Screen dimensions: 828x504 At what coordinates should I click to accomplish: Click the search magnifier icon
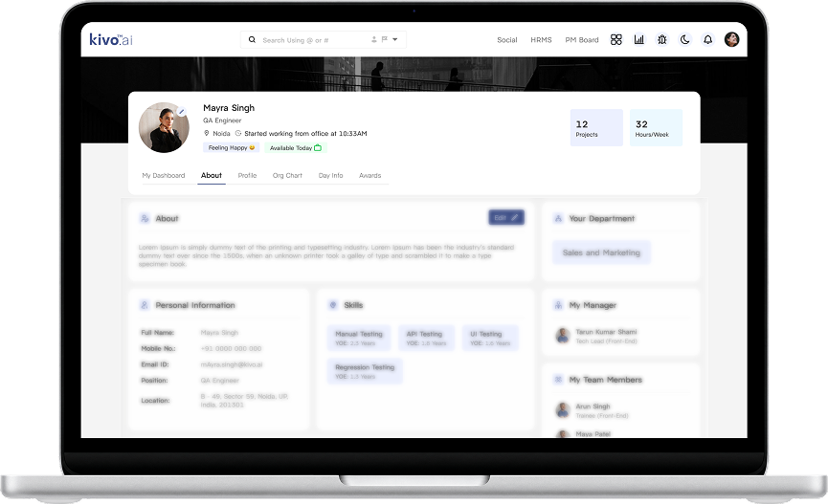252,39
